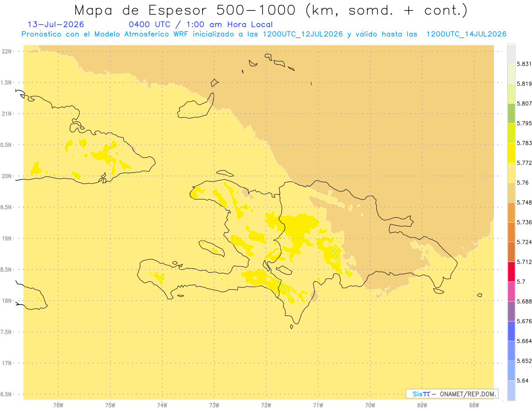Click the tan legend band between 5.748 and 5.76
The height and width of the screenshot is (411, 532).
point(511,192)
